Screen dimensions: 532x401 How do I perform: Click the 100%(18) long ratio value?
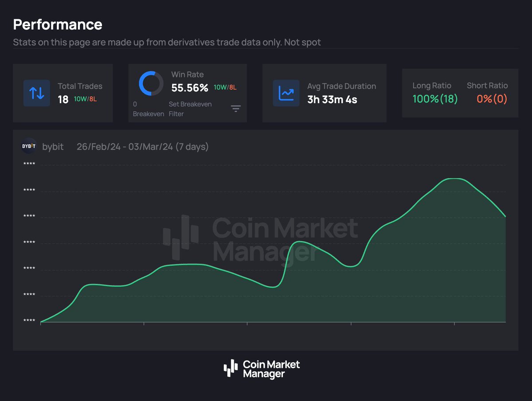[435, 99]
